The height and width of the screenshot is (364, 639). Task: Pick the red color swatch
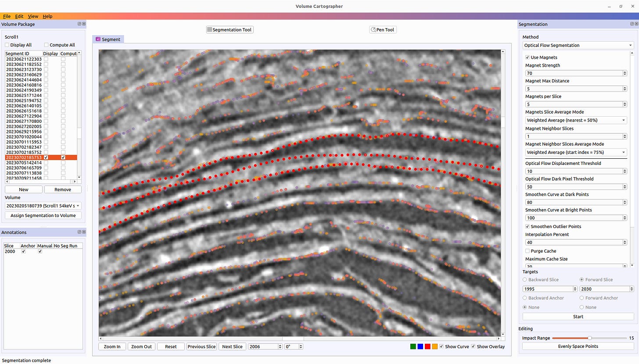click(x=427, y=346)
